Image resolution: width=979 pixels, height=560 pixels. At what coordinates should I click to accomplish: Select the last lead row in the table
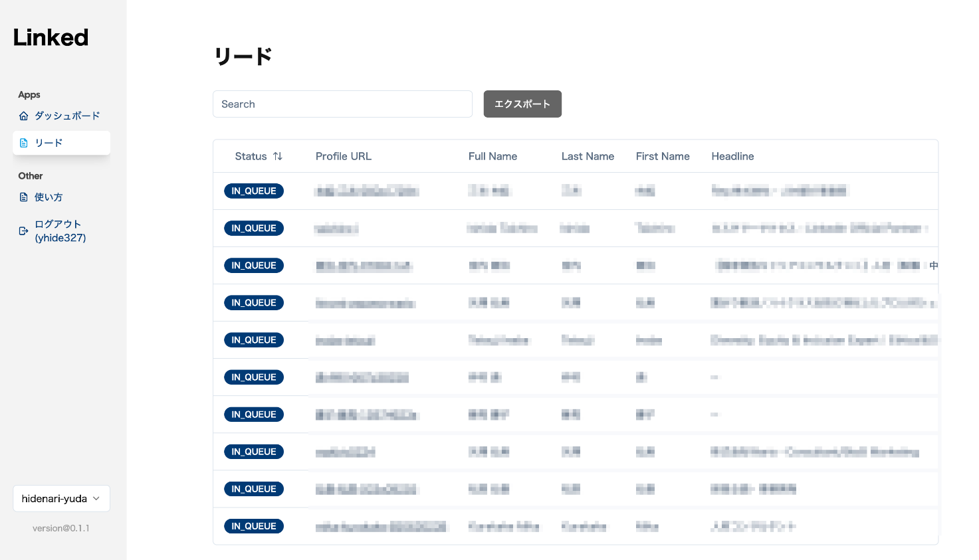coord(532,526)
